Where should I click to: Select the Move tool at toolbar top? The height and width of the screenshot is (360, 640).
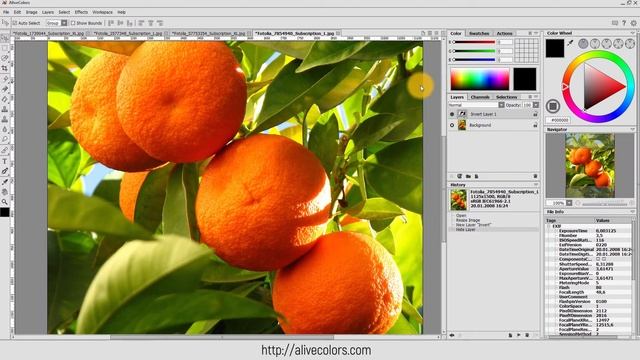point(5,38)
